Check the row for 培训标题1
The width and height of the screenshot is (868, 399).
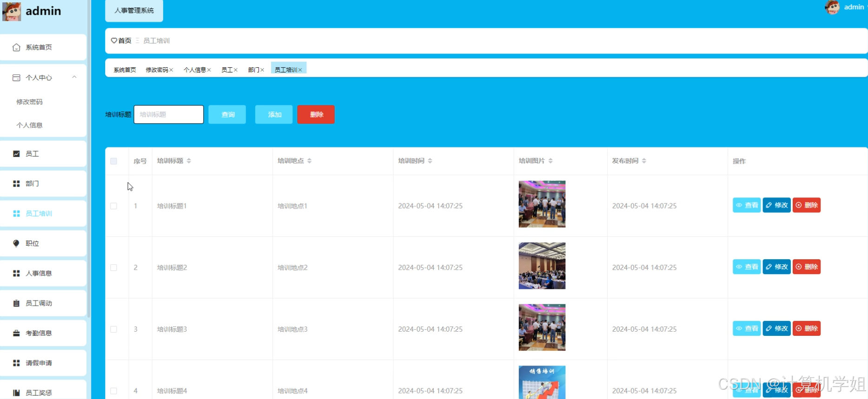pos(113,206)
